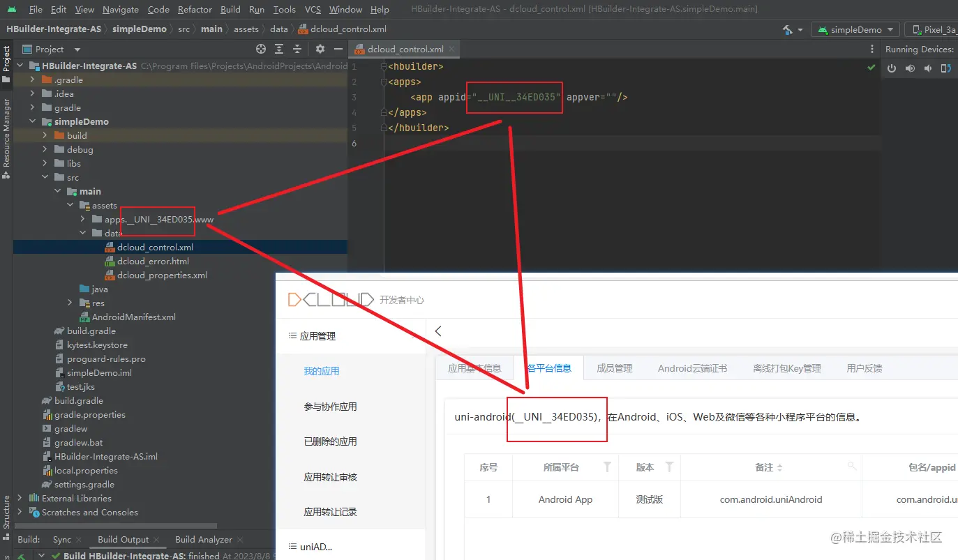Switch to the 离线打包Key管理 tab
958x560 pixels.
pos(786,368)
